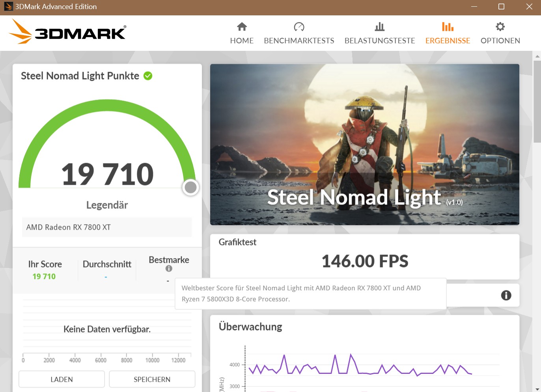The width and height of the screenshot is (541, 392).
Task: Click the Keine Daten verfügbar message
Action: coord(107,329)
